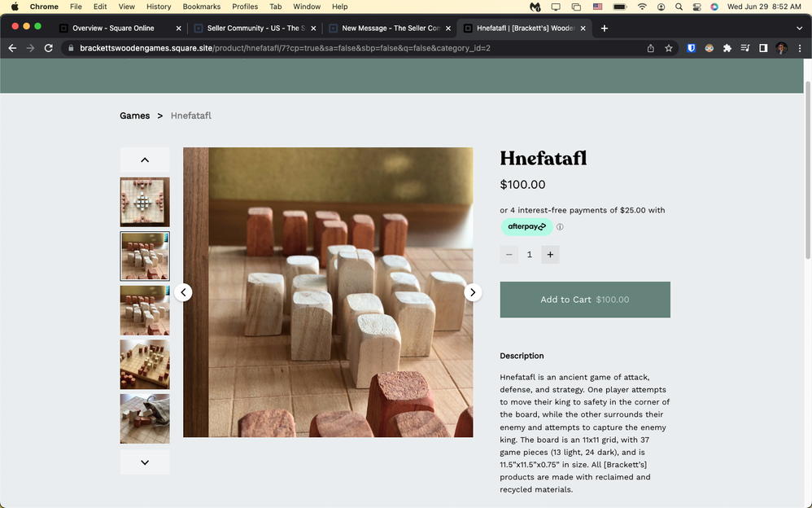Open the Chrome extensions puzzle icon

coord(727,48)
